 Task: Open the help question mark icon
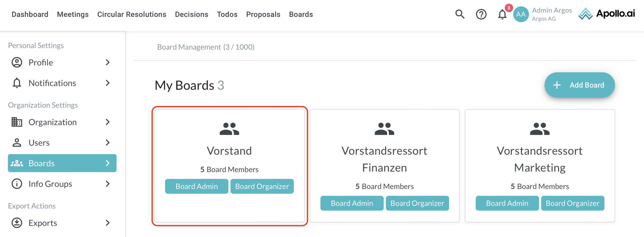(x=481, y=14)
